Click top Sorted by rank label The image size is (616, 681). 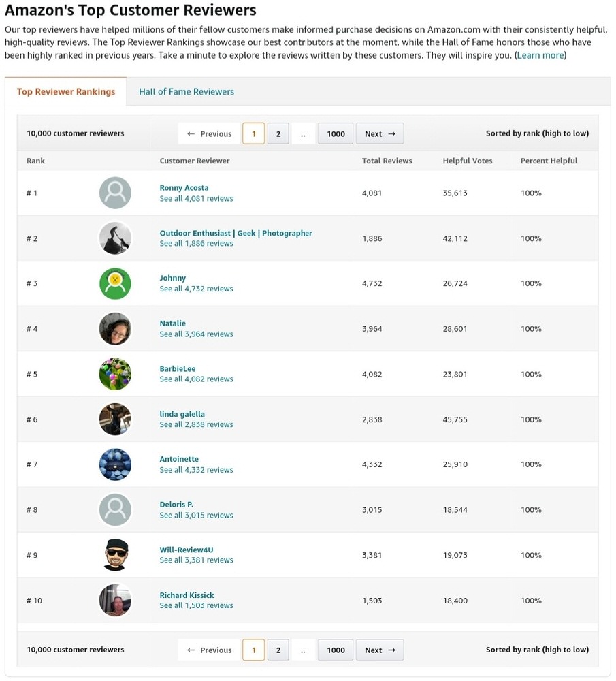pos(537,133)
